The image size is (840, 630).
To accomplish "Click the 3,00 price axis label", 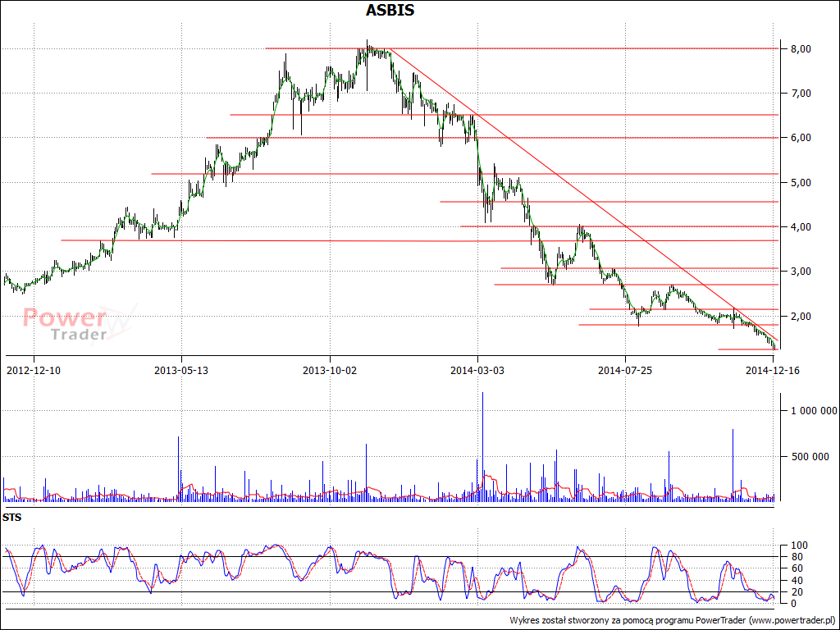I will (x=801, y=272).
